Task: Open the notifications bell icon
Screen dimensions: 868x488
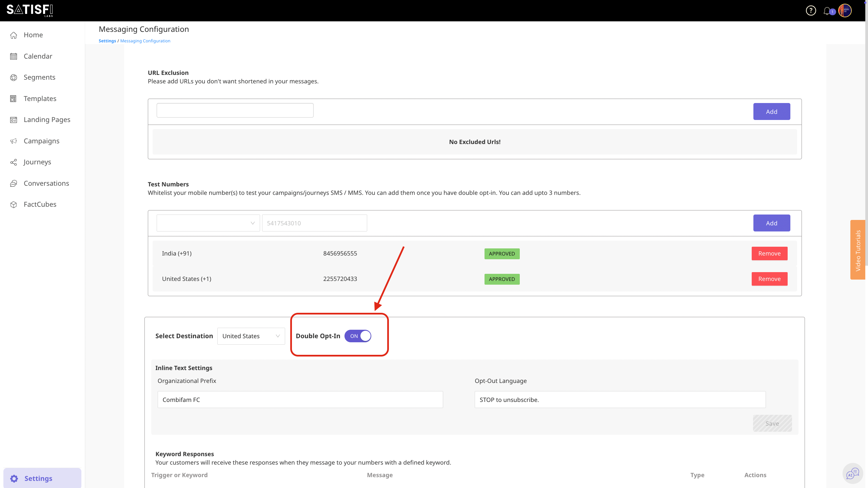Action: (827, 11)
